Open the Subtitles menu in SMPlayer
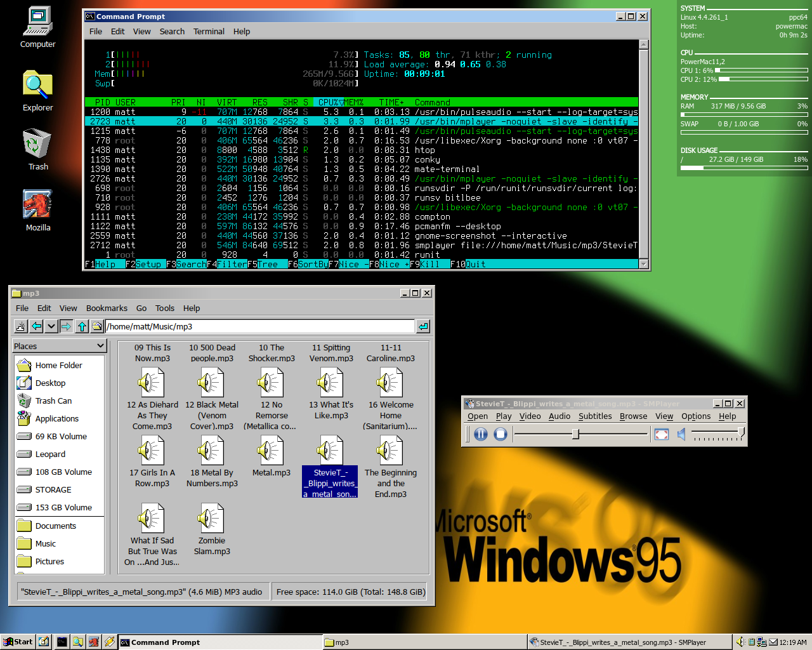The image size is (812, 650). tap(594, 416)
